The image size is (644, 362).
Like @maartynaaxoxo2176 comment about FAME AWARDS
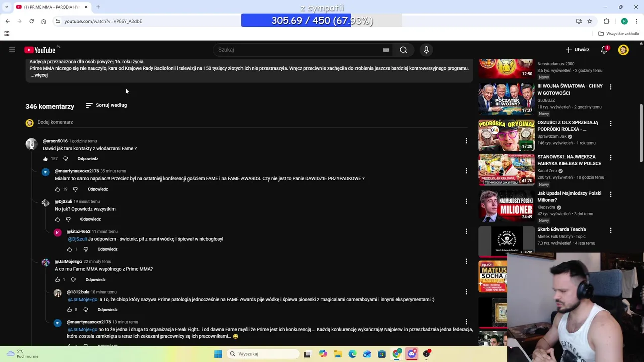[x=57, y=189]
